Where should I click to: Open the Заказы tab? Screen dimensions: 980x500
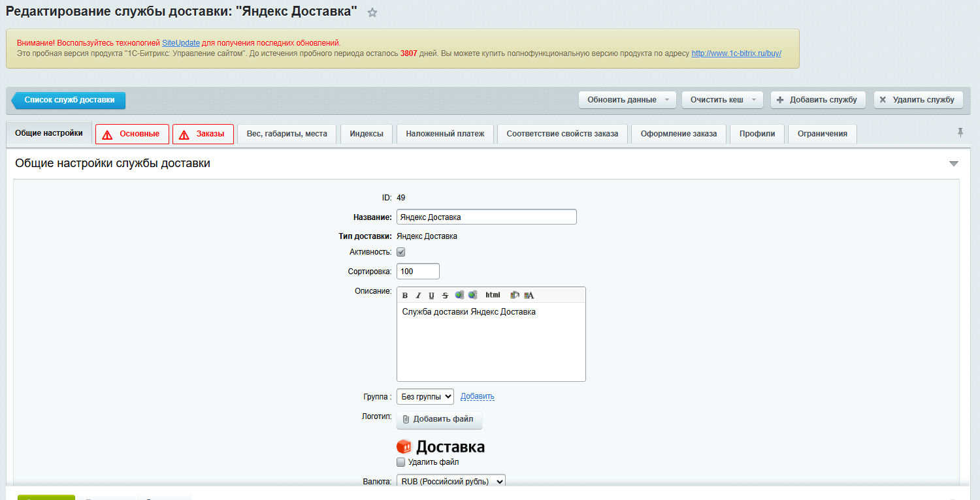point(203,134)
